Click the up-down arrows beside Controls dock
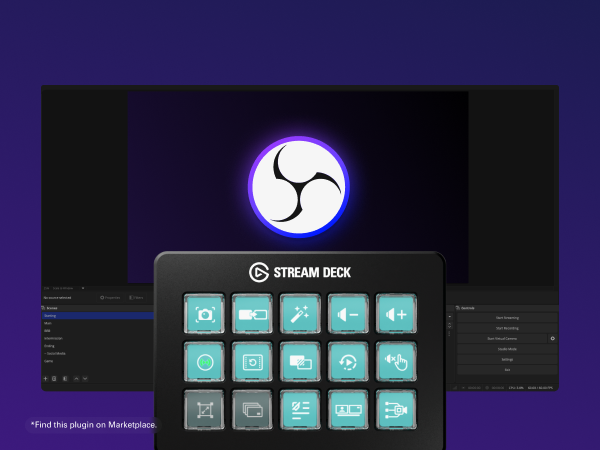The width and height of the screenshot is (600, 450). 450,326
